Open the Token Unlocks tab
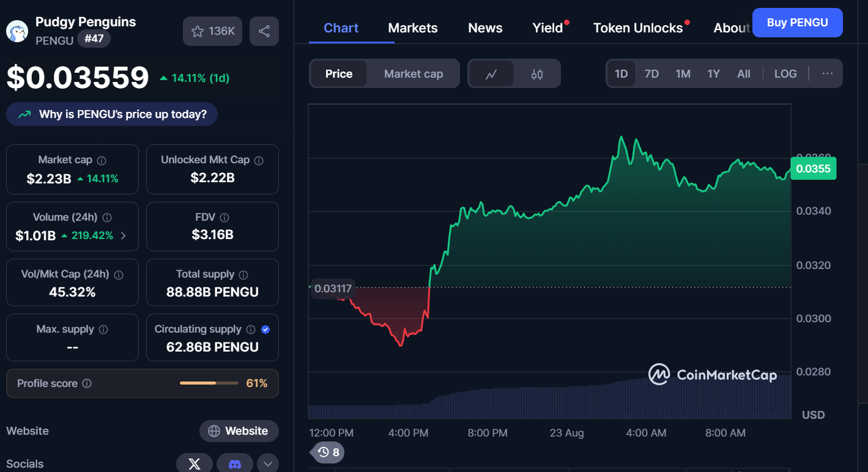 tap(638, 28)
